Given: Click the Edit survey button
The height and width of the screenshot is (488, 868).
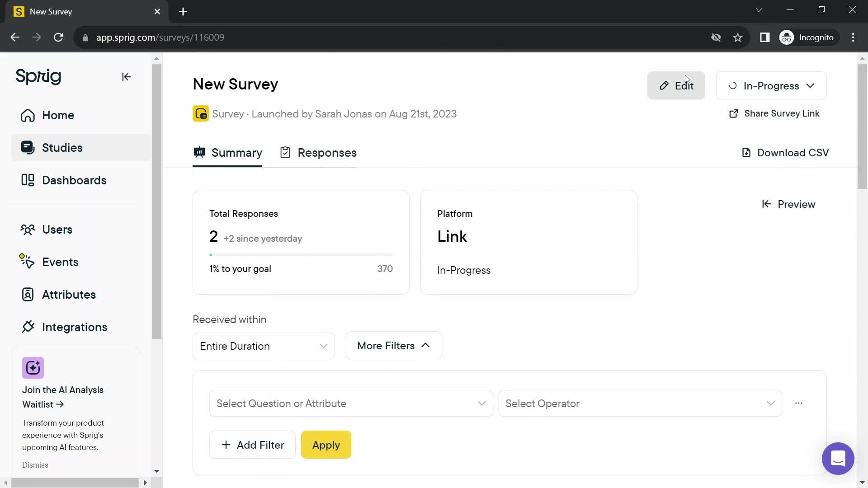Looking at the screenshot, I should point(677,86).
